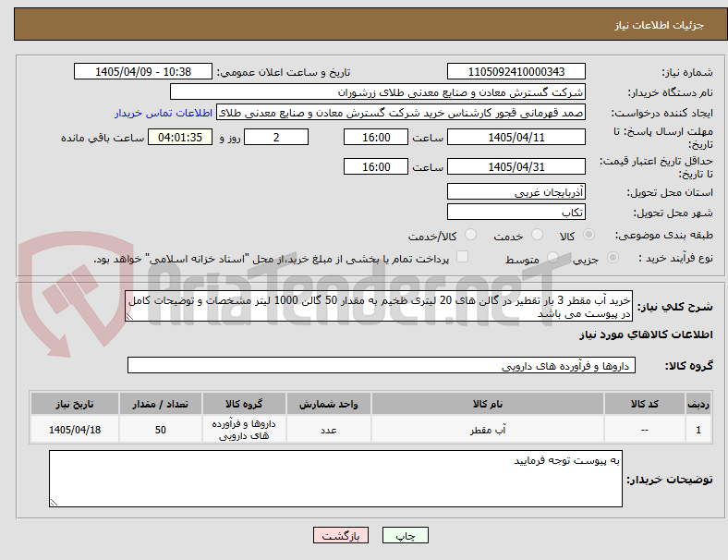Click the general need description text area

pos(379,307)
